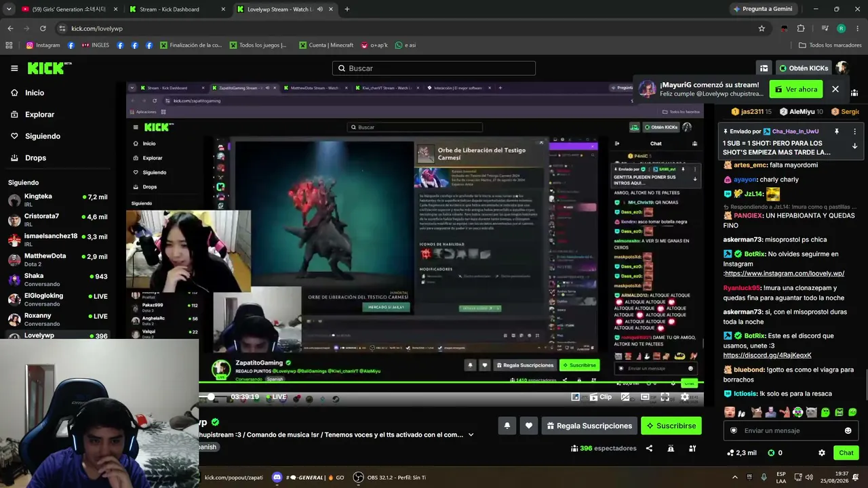Open the taskbar microphone indicator
The image size is (868, 488).
click(764, 477)
